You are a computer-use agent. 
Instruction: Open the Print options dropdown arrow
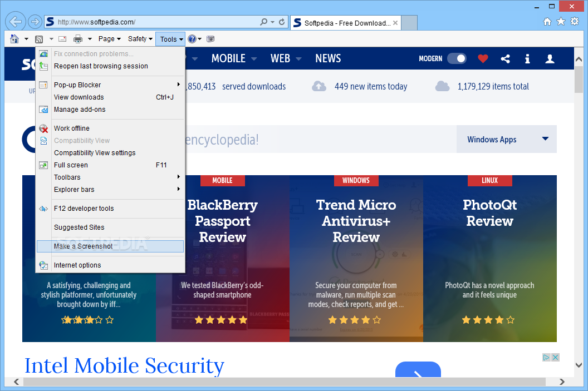pos(90,39)
